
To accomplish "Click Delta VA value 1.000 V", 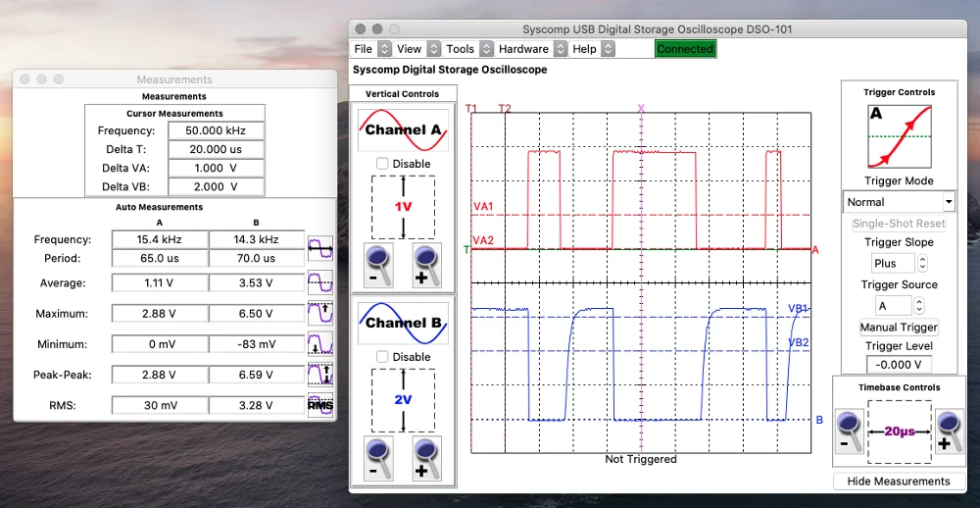I will pos(216,169).
